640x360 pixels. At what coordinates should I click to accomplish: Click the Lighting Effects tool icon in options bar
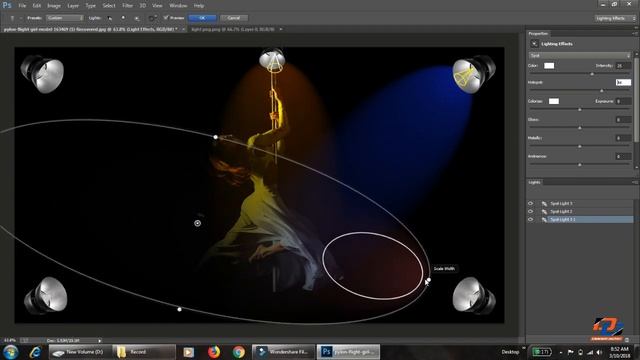point(12,18)
